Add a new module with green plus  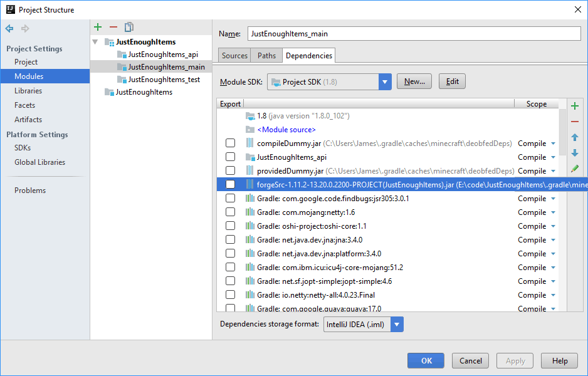point(98,27)
